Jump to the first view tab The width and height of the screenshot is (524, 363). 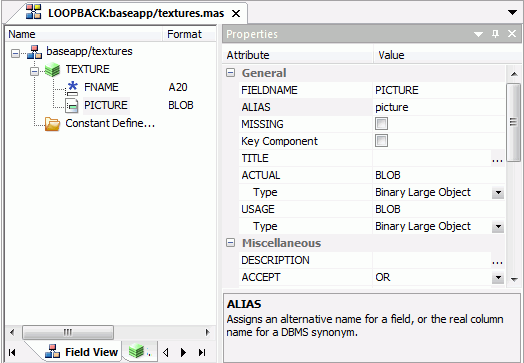tap(12, 352)
